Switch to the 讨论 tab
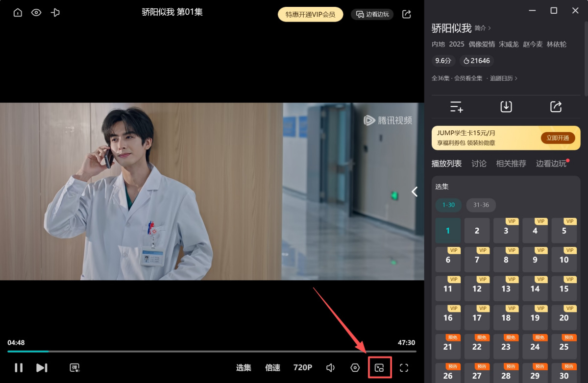The width and height of the screenshot is (588, 383). click(479, 164)
